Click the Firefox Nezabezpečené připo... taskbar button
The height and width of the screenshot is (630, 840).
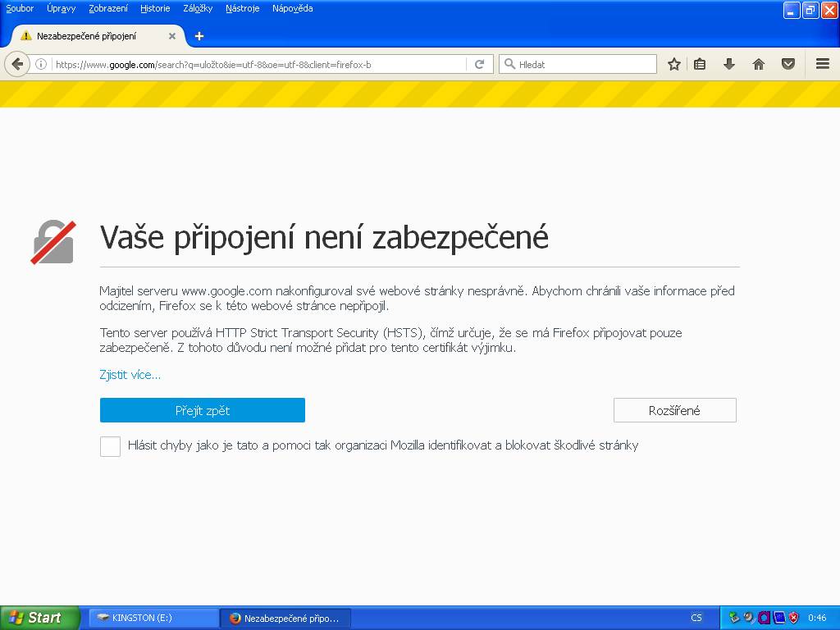285,618
